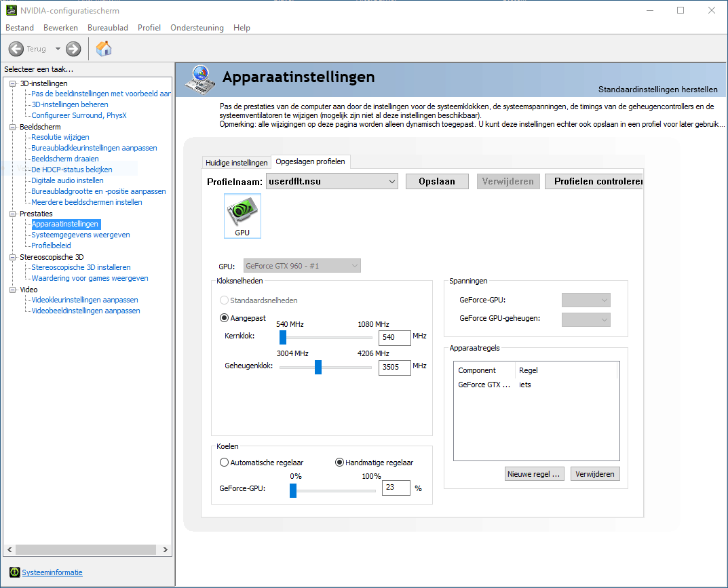Open Stereoscopische 3D installeren item
This screenshot has width=728, height=588.
(81, 267)
